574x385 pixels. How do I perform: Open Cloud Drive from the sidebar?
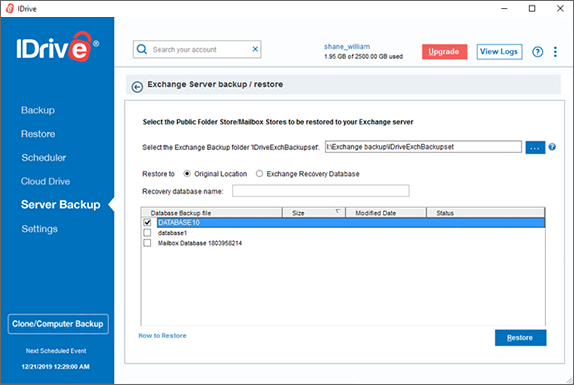[45, 181]
